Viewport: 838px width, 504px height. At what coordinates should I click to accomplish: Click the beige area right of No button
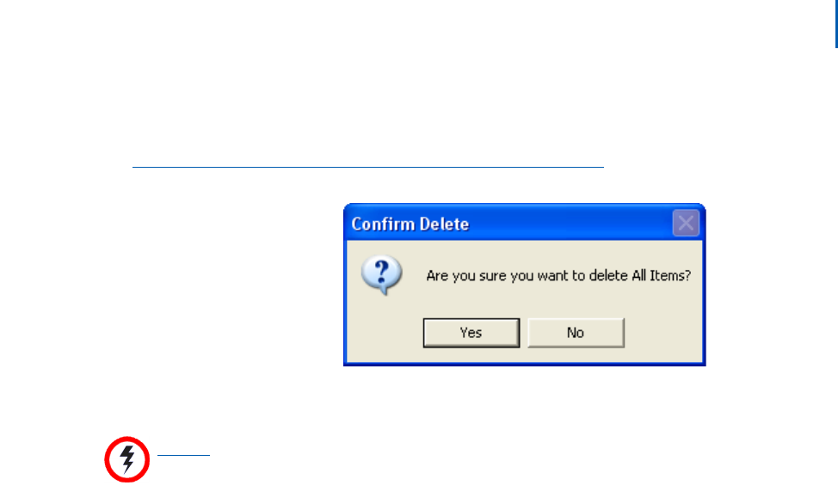[662, 333]
